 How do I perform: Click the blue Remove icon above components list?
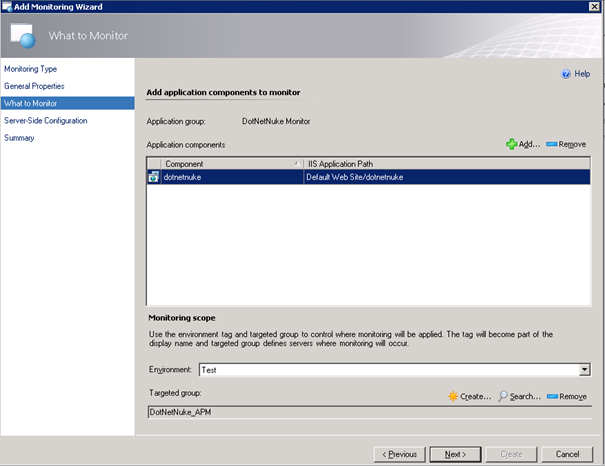[552, 144]
